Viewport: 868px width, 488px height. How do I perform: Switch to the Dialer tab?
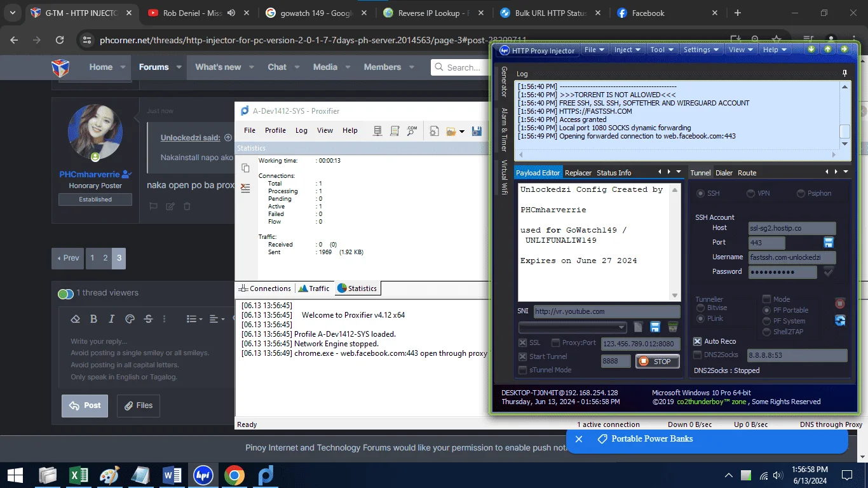click(x=724, y=173)
